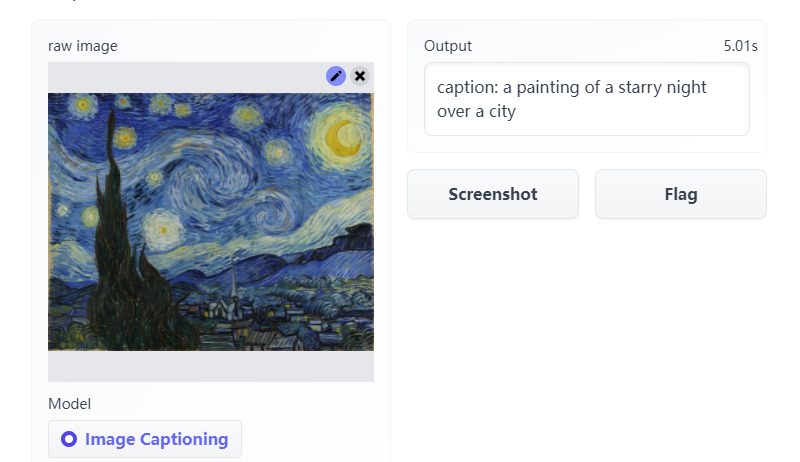Flag this output with the Flag button
This screenshot has width=800, height=462.
coord(681,194)
